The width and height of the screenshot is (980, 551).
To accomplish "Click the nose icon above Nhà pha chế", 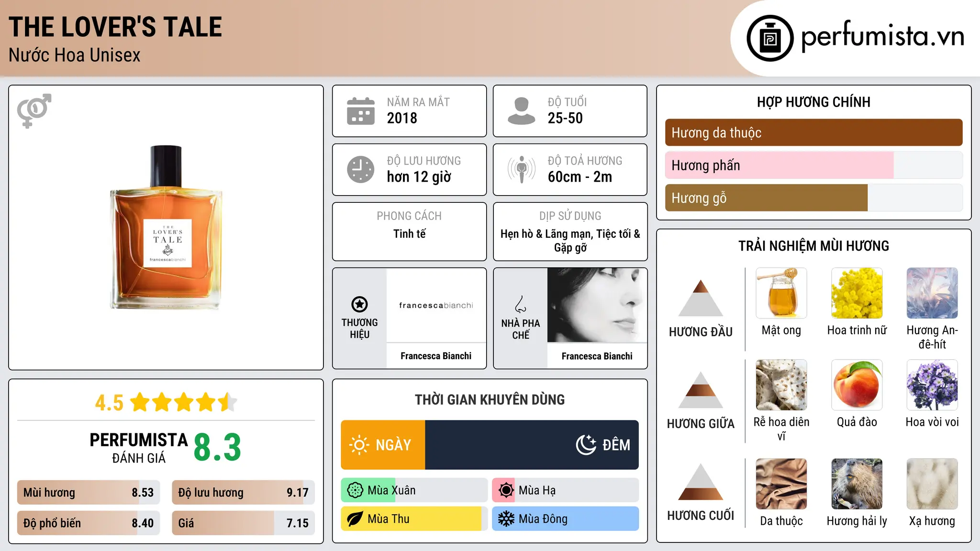I will (521, 304).
